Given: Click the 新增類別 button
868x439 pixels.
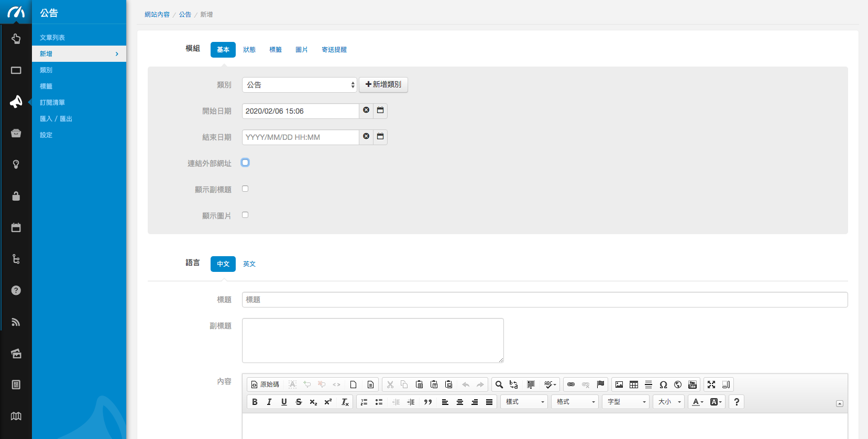Looking at the screenshot, I should (x=383, y=84).
